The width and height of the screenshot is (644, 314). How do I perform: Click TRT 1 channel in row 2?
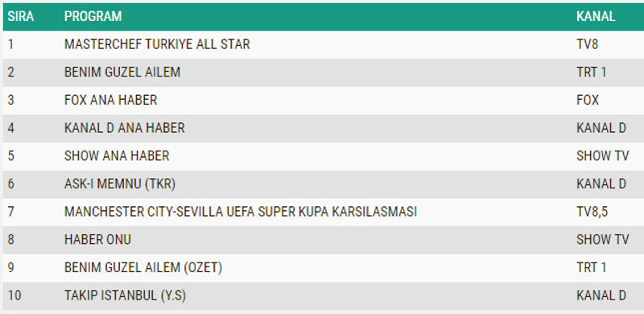(592, 72)
